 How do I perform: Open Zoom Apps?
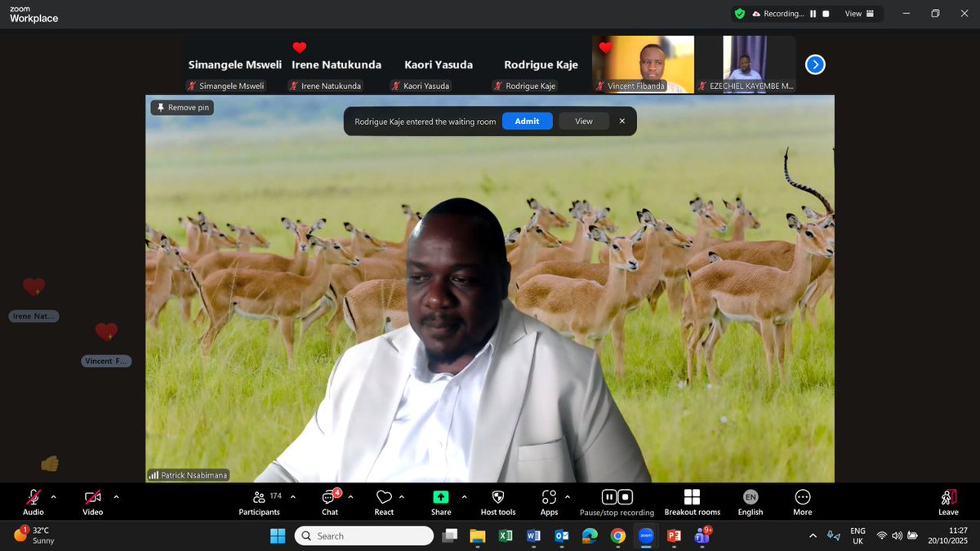point(550,498)
